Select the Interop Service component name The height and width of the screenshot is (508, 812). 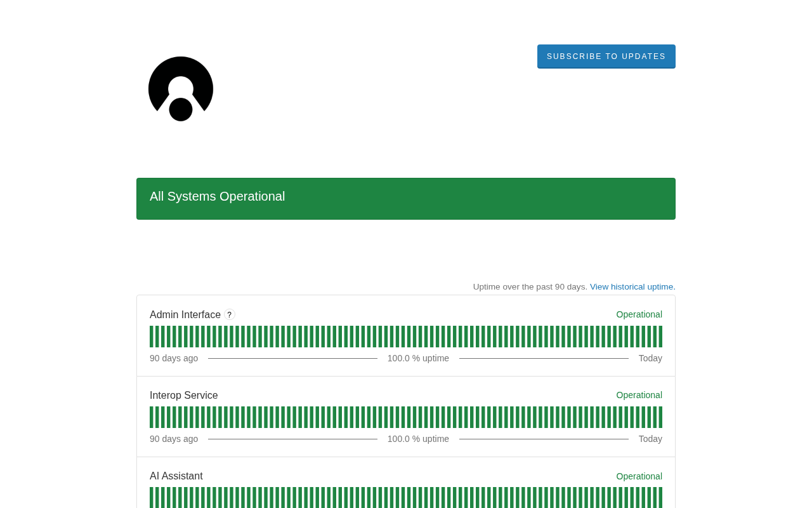click(183, 396)
